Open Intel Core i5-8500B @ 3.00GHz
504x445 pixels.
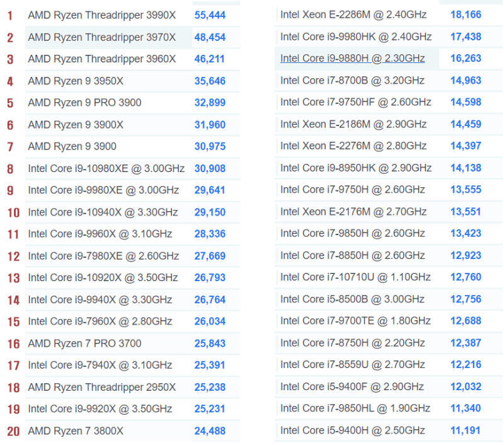[352, 299]
